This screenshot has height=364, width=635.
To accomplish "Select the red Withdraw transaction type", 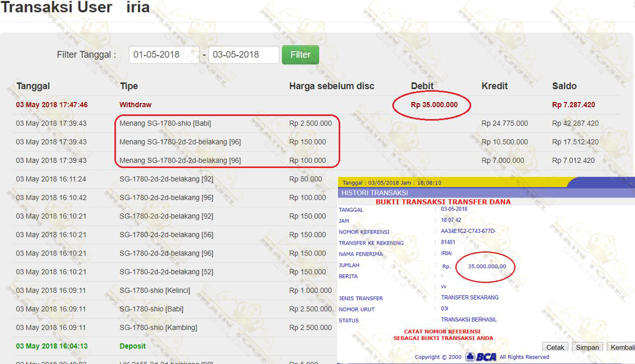I will point(136,105).
